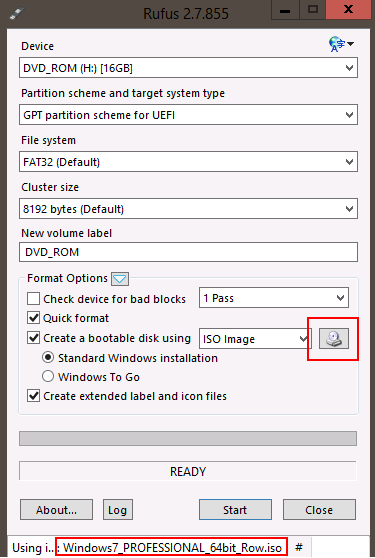Uncheck the Quick format checkbox
This screenshot has height=558, width=375.
point(33,318)
